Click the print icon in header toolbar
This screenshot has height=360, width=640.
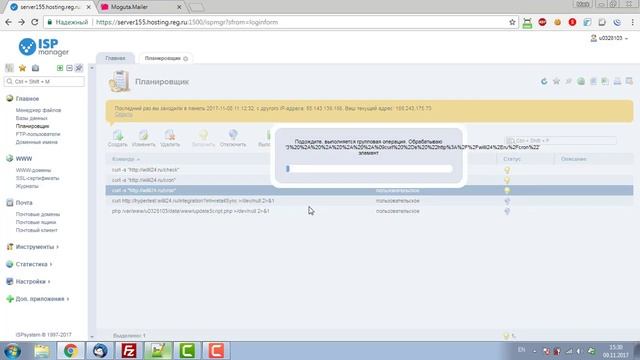(x=618, y=82)
